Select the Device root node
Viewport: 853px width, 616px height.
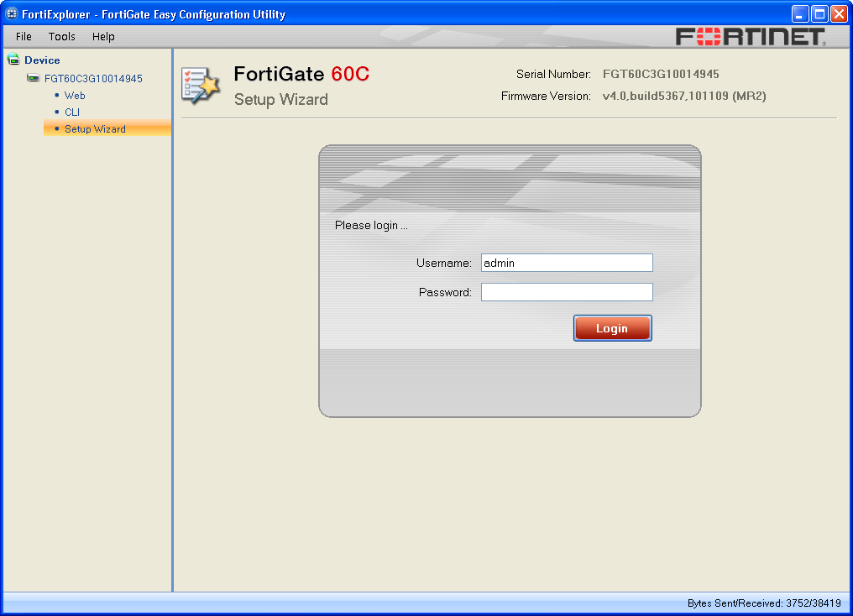pyautogui.click(x=42, y=60)
